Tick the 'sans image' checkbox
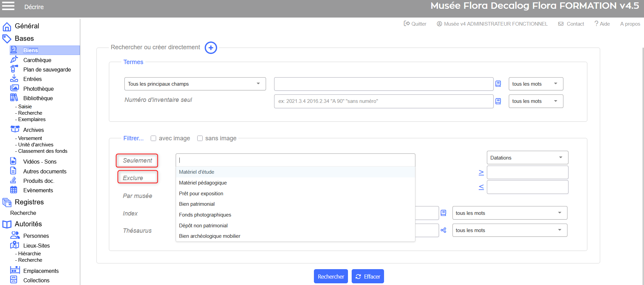644x285 pixels. click(x=200, y=138)
